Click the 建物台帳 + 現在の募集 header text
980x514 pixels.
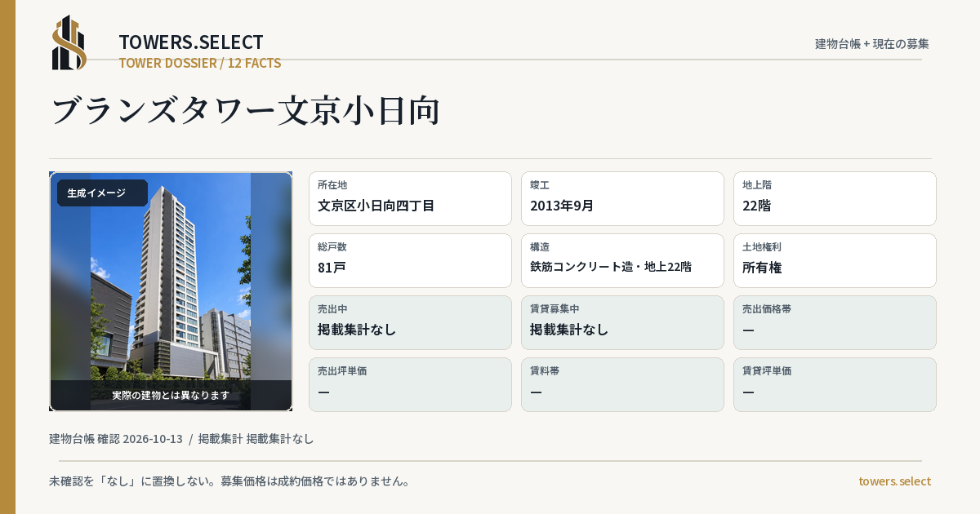pyautogui.click(x=871, y=44)
